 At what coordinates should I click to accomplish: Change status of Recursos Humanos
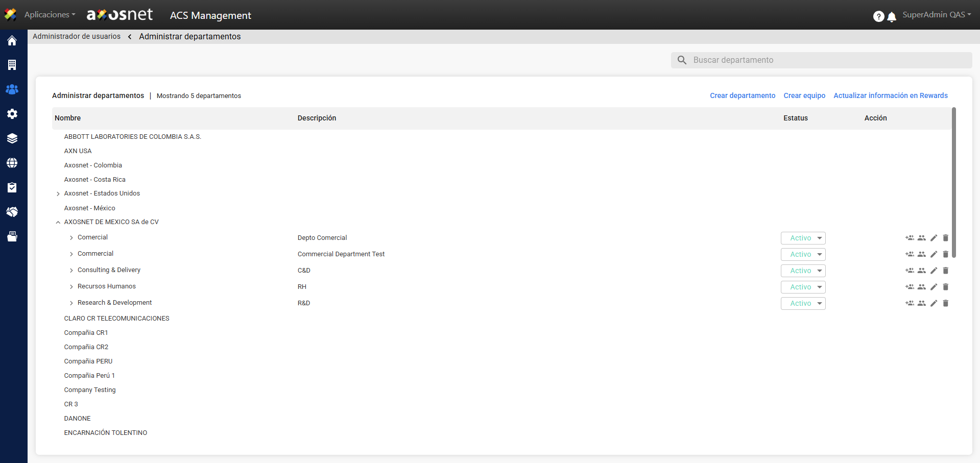(x=803, y=287)
